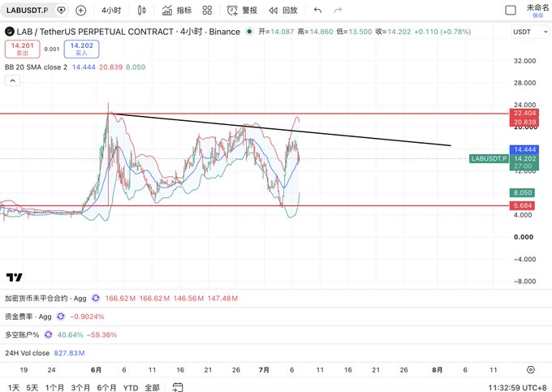Refresh icon beside 资金费率 Agg
This screenshot has width=552, height=392.
61,317
